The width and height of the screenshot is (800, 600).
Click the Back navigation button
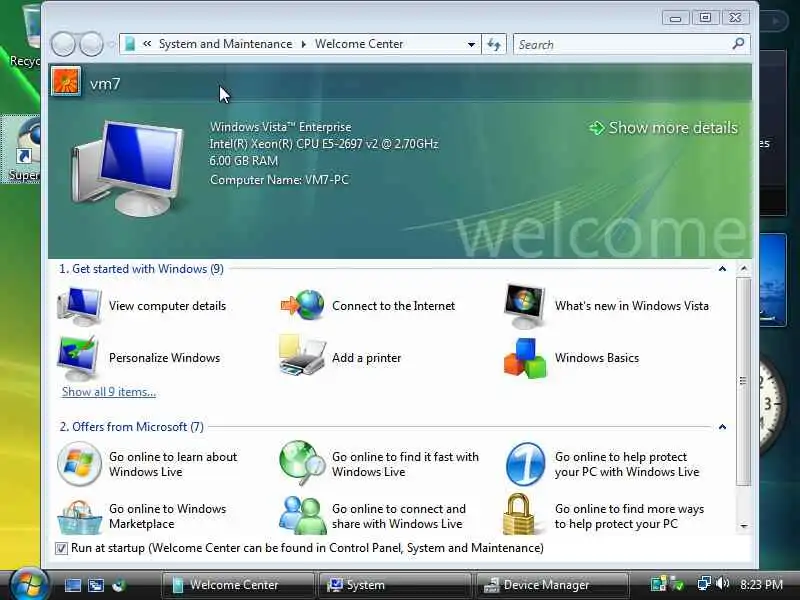63,44
